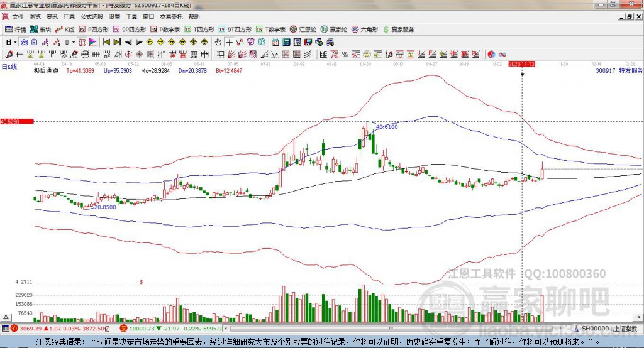
Task: Click the last yellow diamond arrow icon
Action: (204, 42)
